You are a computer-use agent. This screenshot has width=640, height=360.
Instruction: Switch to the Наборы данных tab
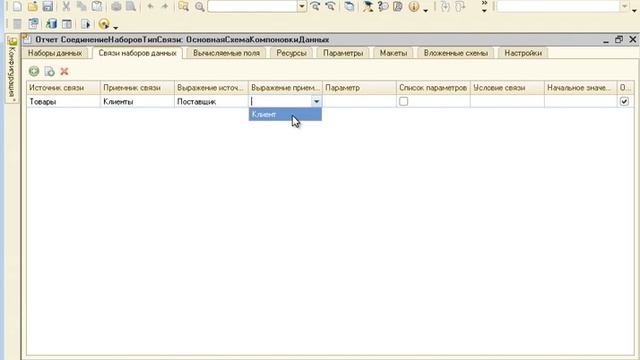(x=55, y=53)
